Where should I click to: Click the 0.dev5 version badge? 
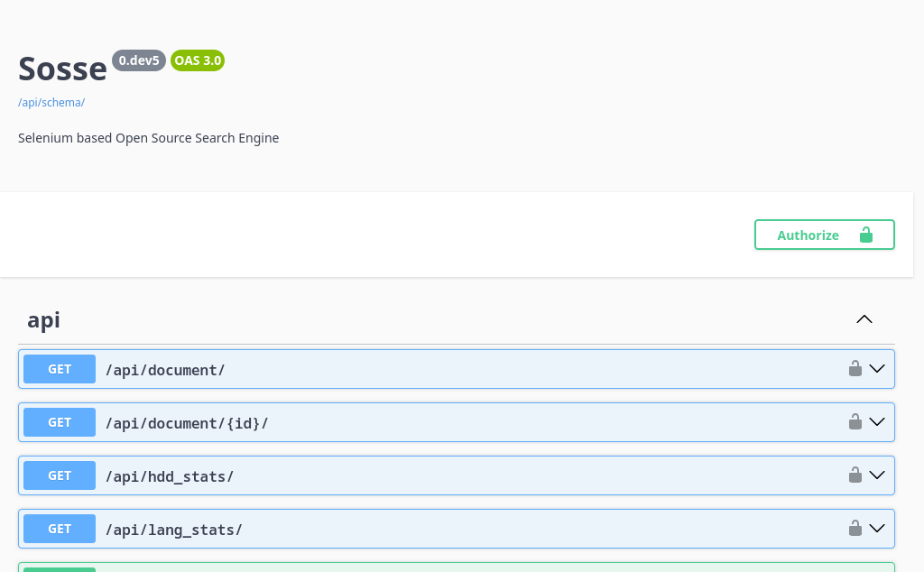pos(139,60)
